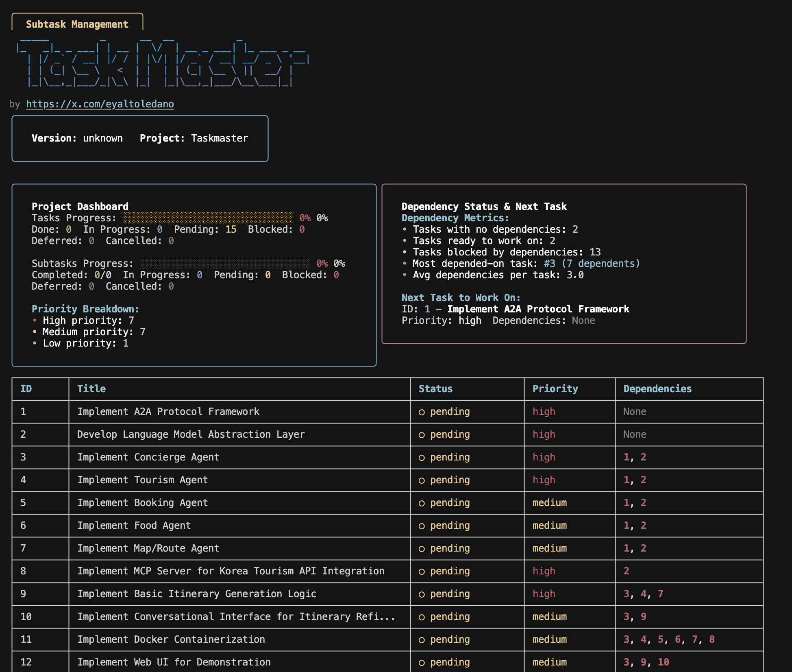Click the Subtasks Progress bar

click(x=224, y=264)
